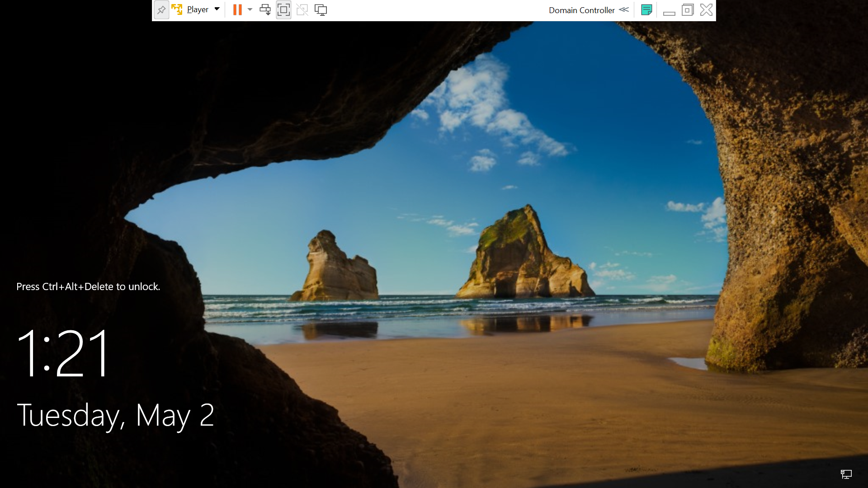The width and height of the screenshot is (868, 488).
Task: Restore the VMware Player window
Action: pyautogui.click(x=688, y=10)
